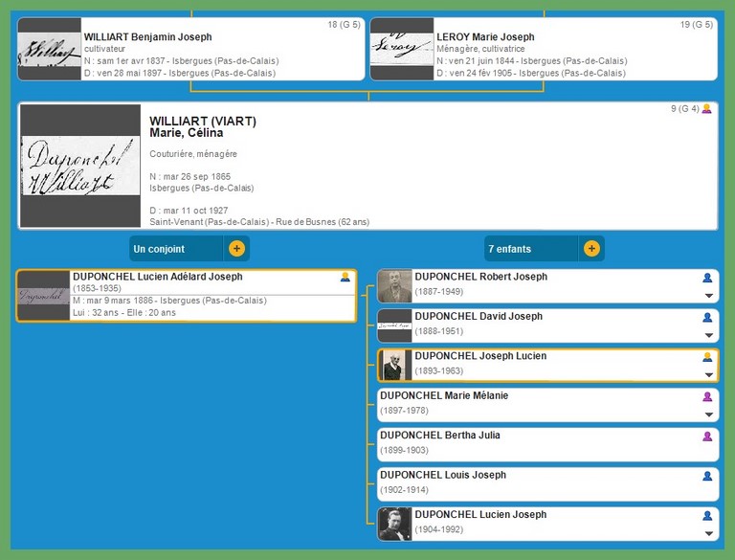The height and width of the screenshot is (560, 735).
Task: Click plus icon next to 7 enfants
Action: tap(591, 249)
